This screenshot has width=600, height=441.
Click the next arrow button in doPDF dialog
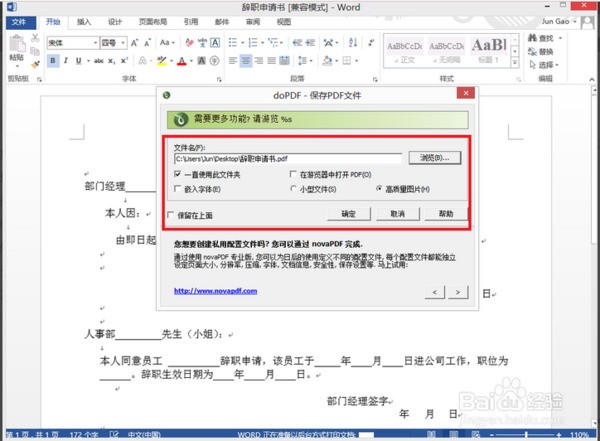pyautogui.click(x=458, y=291)
